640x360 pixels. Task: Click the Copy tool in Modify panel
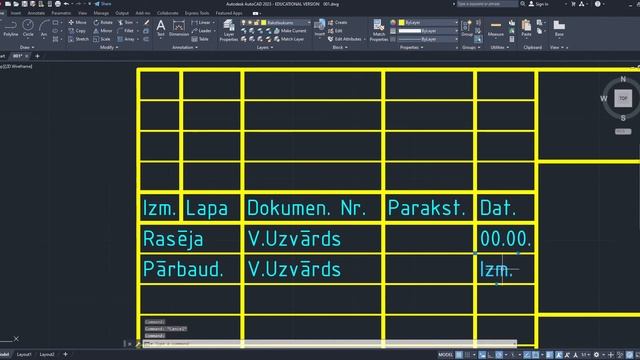coord(77,31)
